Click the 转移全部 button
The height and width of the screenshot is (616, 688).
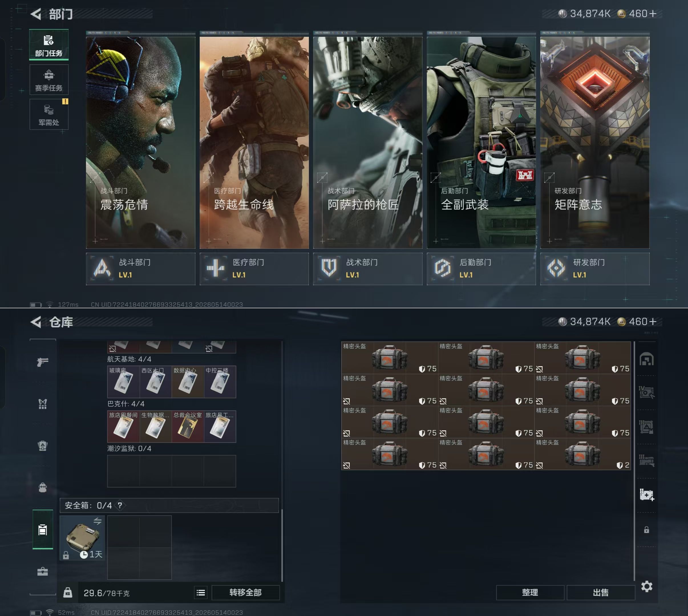[x=246, y=593]
